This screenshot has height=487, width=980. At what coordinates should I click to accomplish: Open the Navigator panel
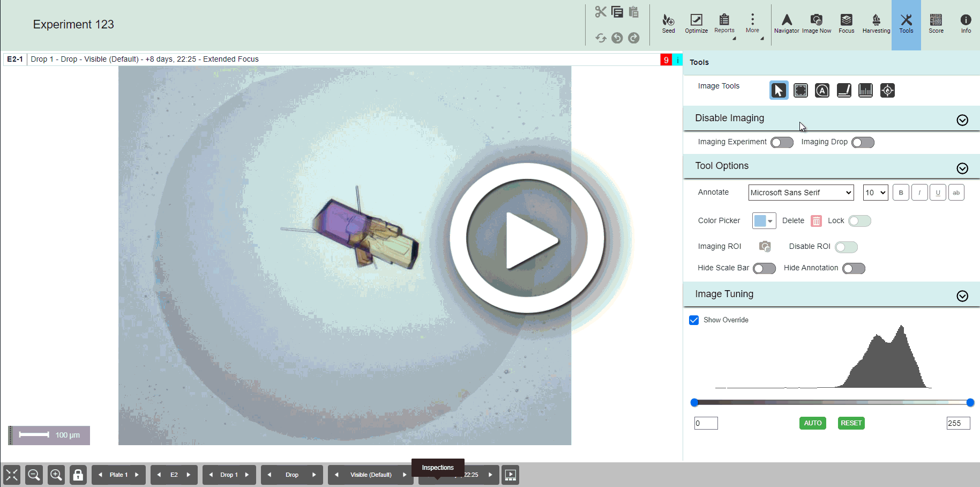(x=787, y=24)
